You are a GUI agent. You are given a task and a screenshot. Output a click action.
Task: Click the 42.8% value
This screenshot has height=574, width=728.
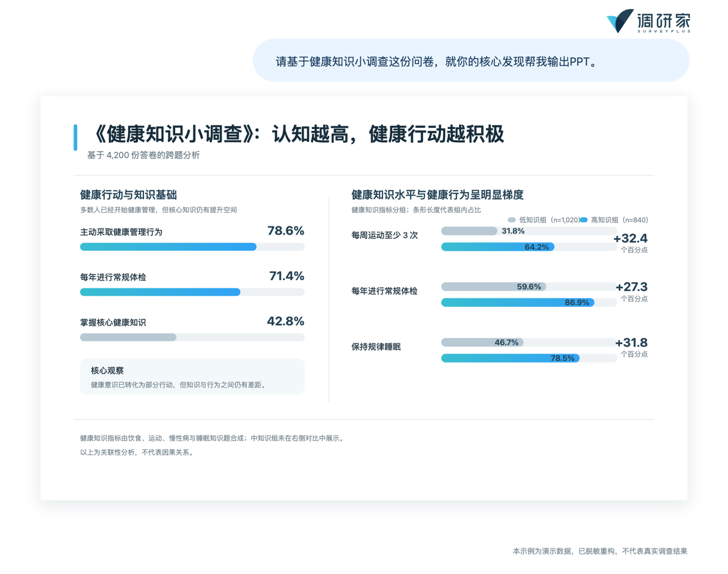(286, 321)
